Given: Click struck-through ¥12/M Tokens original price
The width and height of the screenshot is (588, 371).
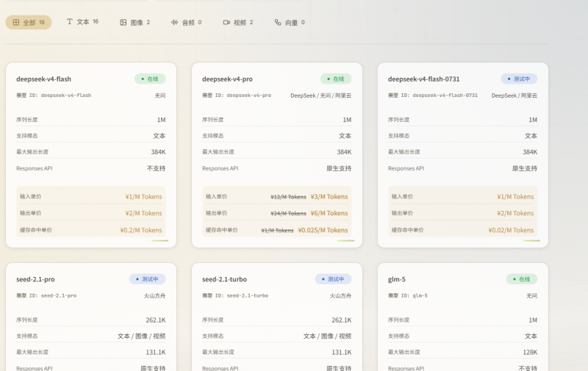Looking at the screenshot, I should pyautogui.click(x=288, y=197).
